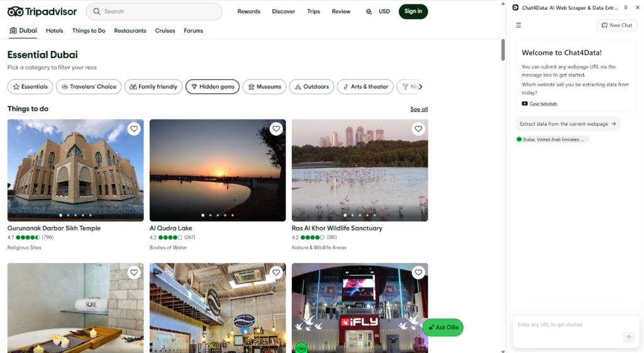This screenshot has height=353, width=644.
Task: Switch to the Restaurants tab
Action: pos(130,31)
